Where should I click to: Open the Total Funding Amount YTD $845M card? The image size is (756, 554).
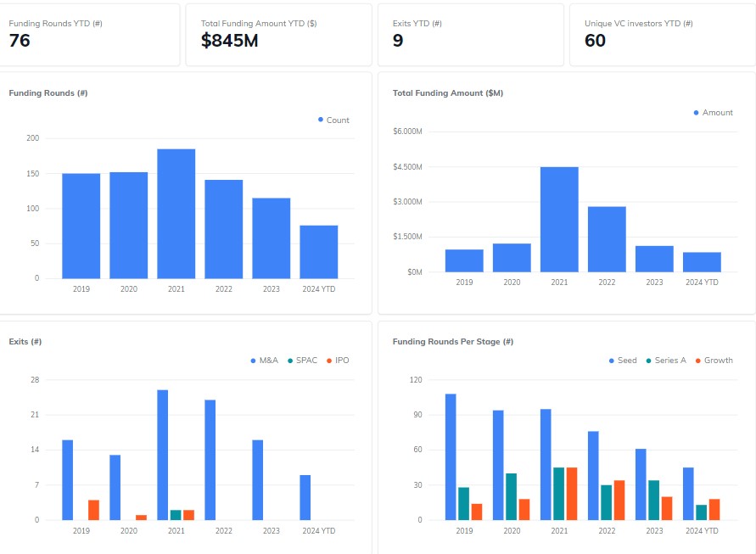click(x=278, y=35)
